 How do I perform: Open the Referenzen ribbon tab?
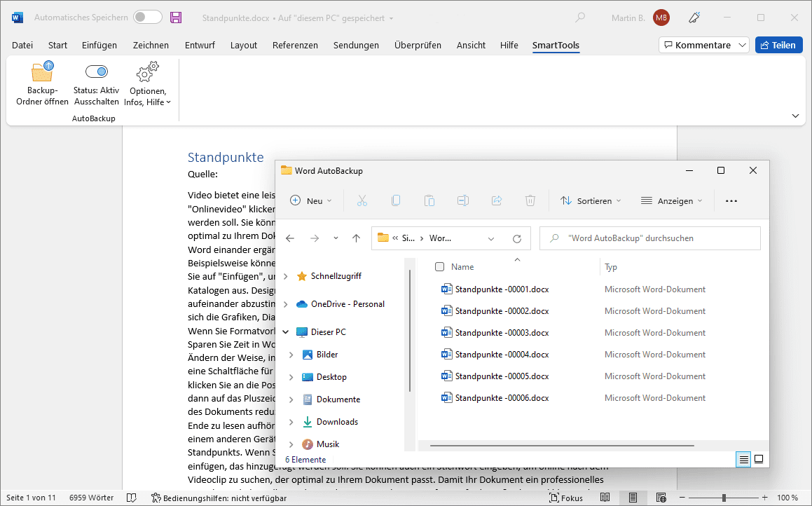(295, 45)
